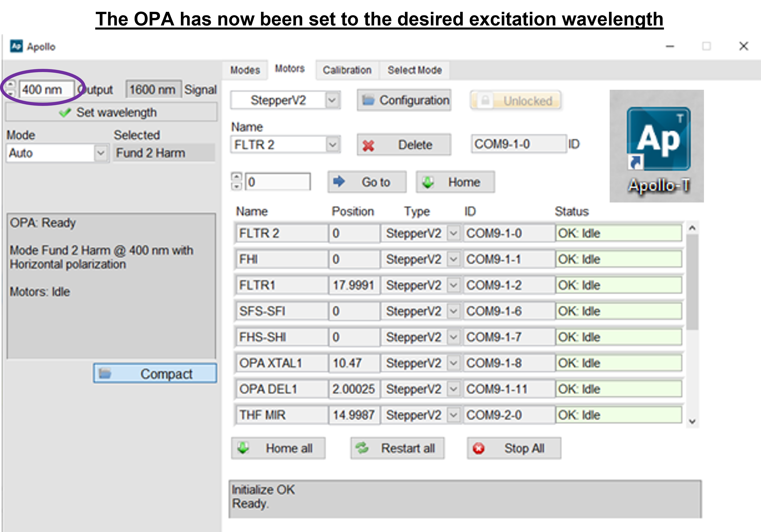Expand the StepperV2 motor type dropdown

click(x=332, y=100)
